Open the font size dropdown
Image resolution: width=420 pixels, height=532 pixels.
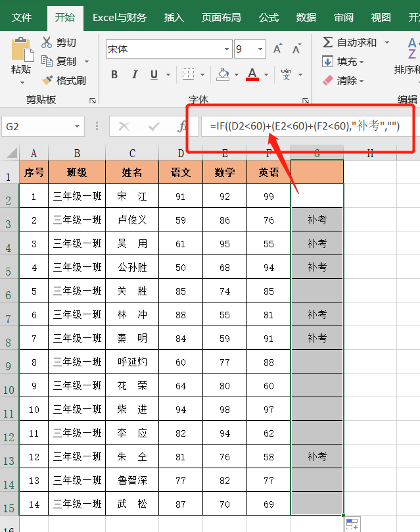click(260, 49)
